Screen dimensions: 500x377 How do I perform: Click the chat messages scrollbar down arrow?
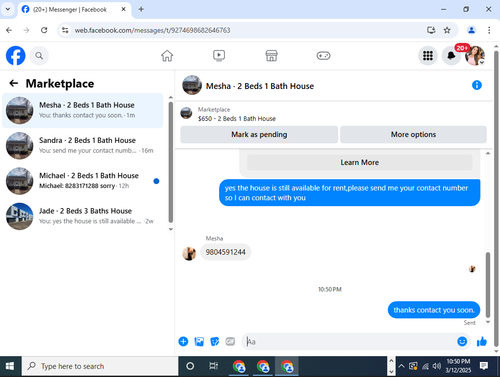click(488, 322)
